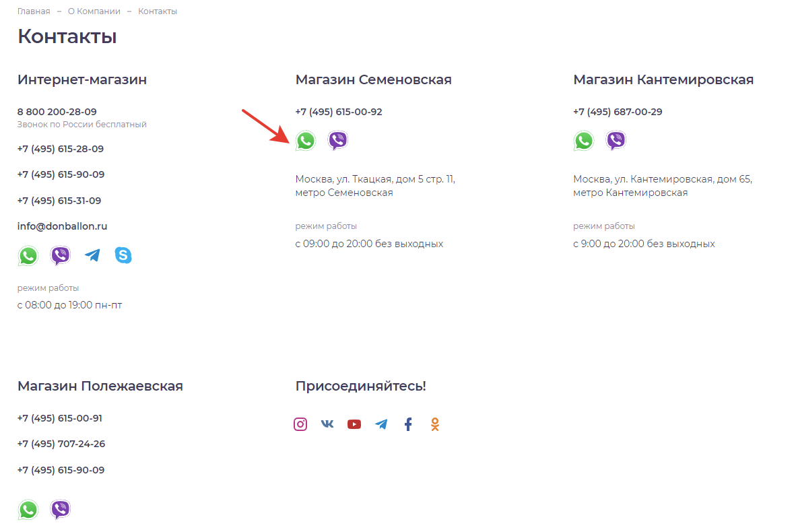Visit the Instagram page

pyautogui.click(x=300, y=424)
